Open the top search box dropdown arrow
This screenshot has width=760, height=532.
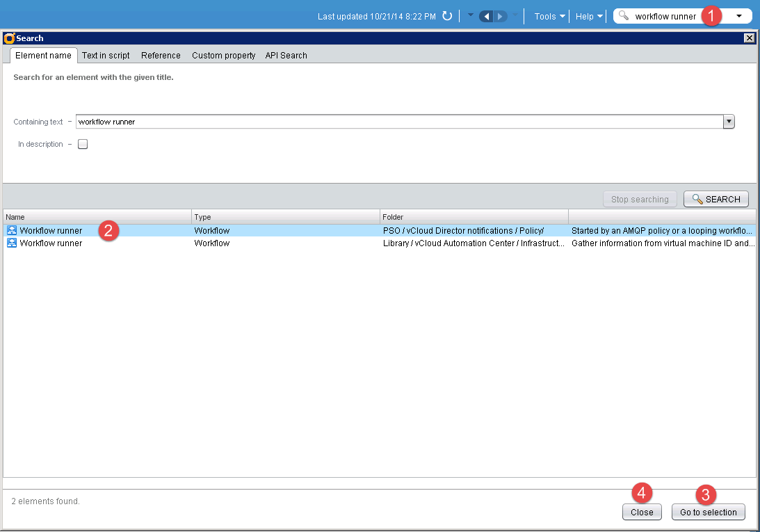pyautogui.click(x=738, y=16)
